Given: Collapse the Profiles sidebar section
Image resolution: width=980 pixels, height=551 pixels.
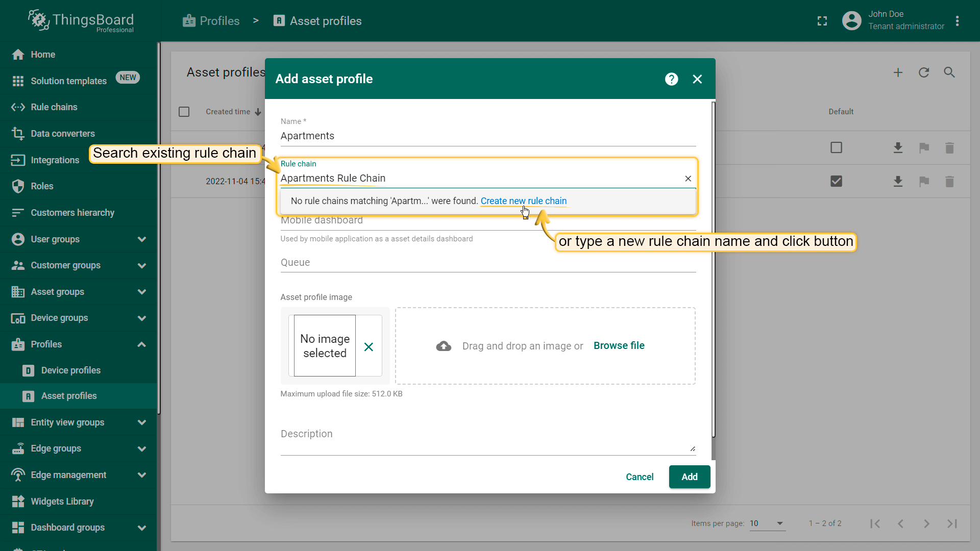Looking at the screenshot, I should point(141,344).
